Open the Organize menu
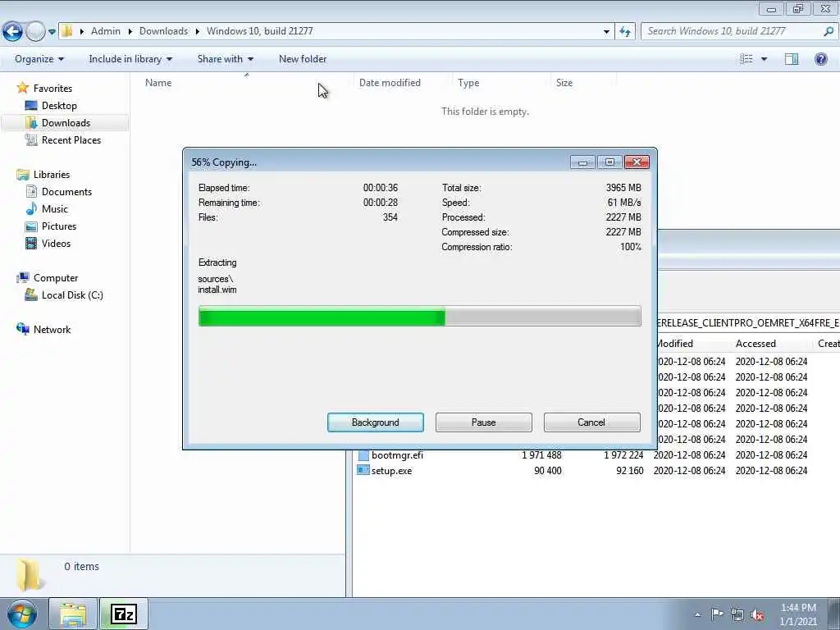Image resolution: width=840 pixels, height=630 pixels. [x=39, y=59]
